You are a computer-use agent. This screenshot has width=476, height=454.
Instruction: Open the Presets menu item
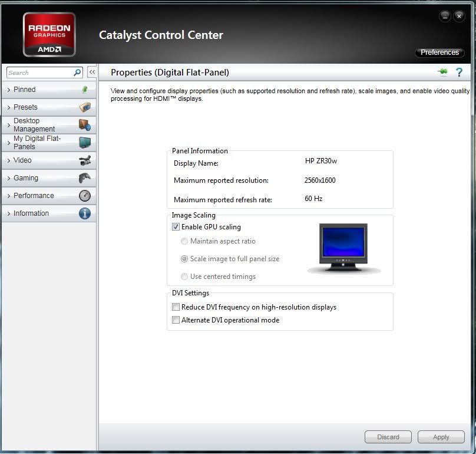49,107
